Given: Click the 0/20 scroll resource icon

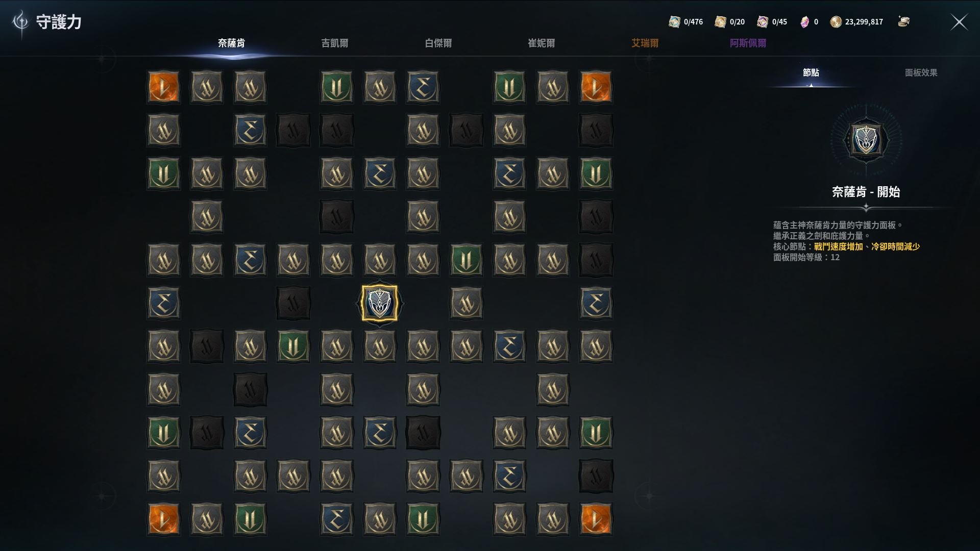Looking at the screenshot, I should tap(720, 22).
